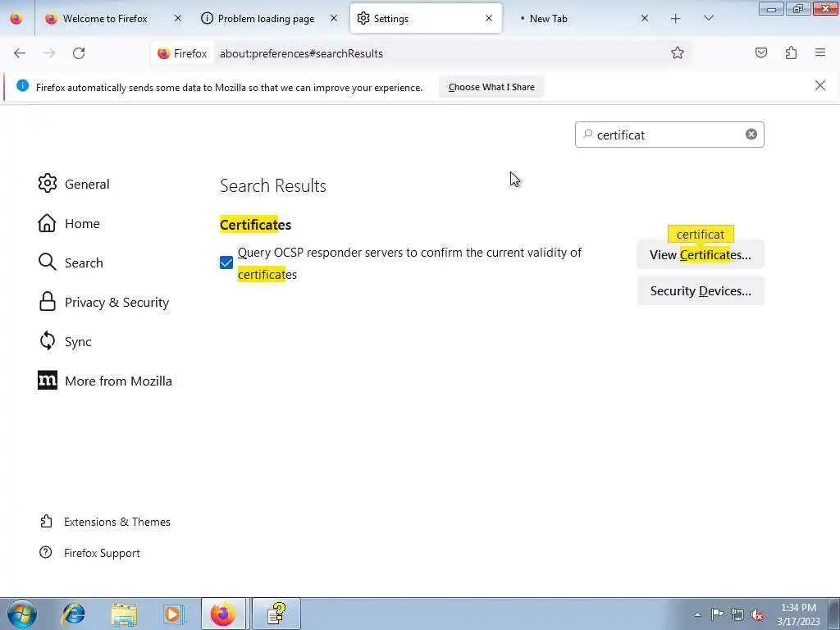Open a new tab with plus button

point(676,19)
